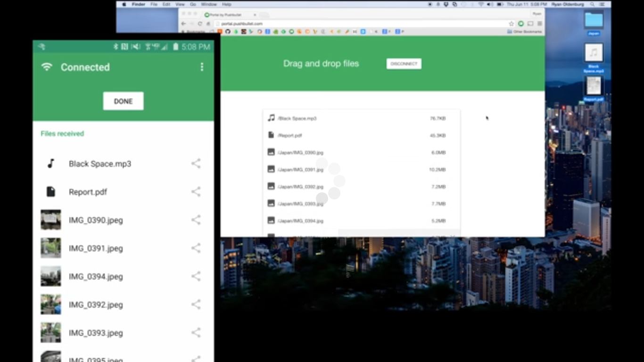
Task: Share IMG_0390.jpeg via share icon
Action: pyautogui.click(x=196, y=220)
